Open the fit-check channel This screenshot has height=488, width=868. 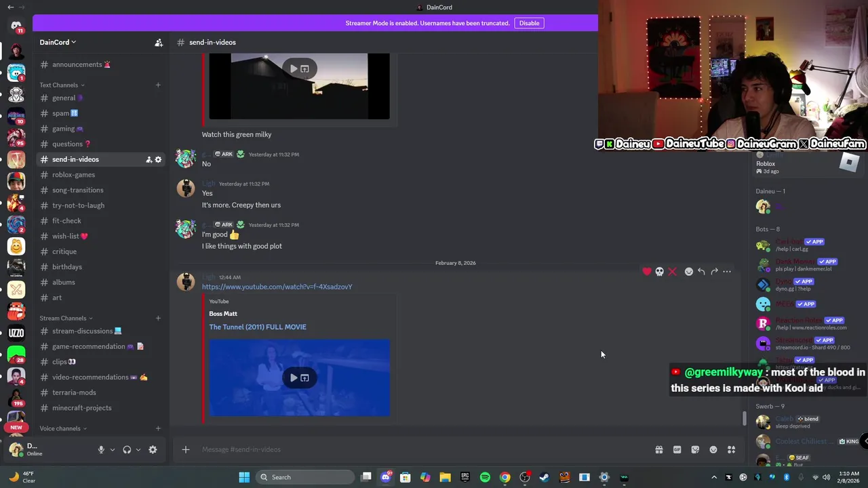coord(100,221)
